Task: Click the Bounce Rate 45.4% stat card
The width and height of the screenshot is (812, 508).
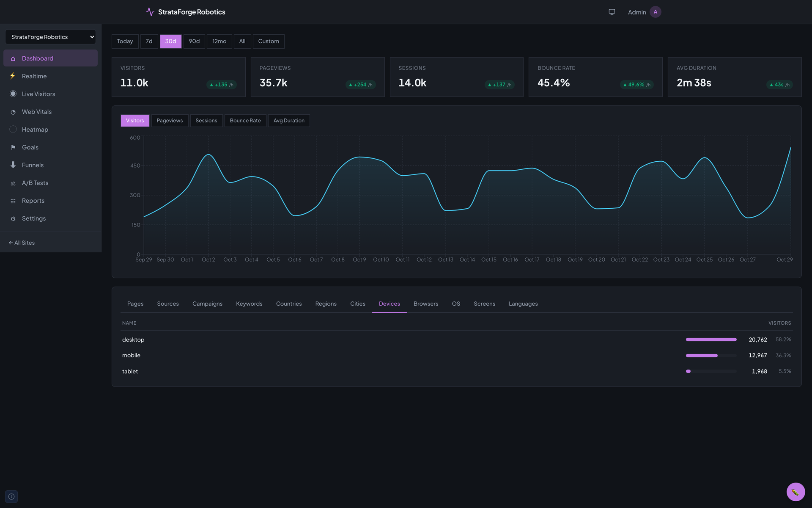Action: tap(595, 77)
